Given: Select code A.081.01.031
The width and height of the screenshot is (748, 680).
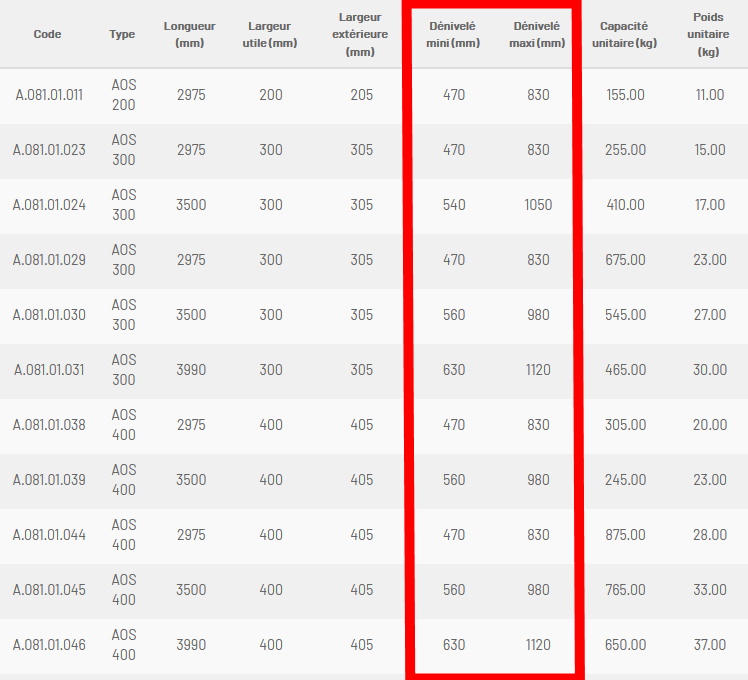Looking at the screenshot, I should point(49,370).
